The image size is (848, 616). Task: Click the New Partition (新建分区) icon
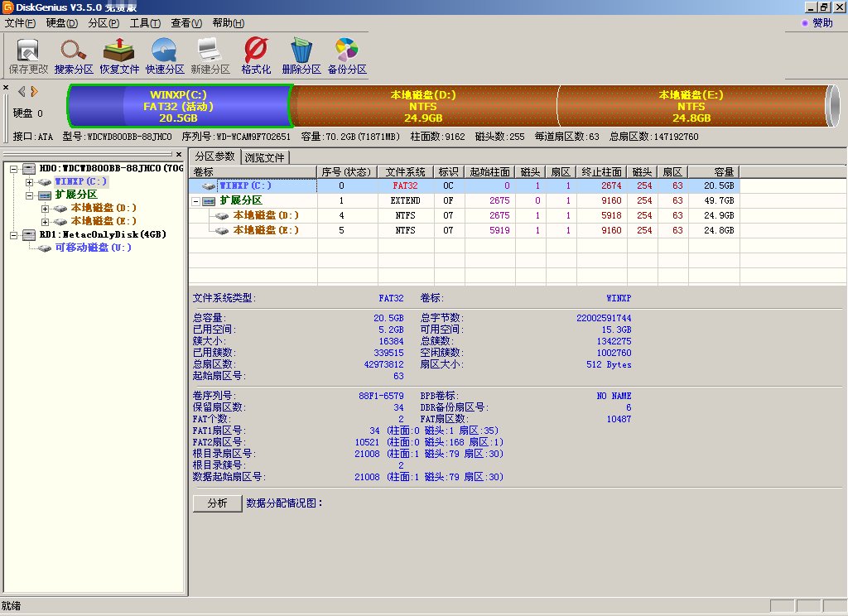pyautogui.click(x=210, y=56)
